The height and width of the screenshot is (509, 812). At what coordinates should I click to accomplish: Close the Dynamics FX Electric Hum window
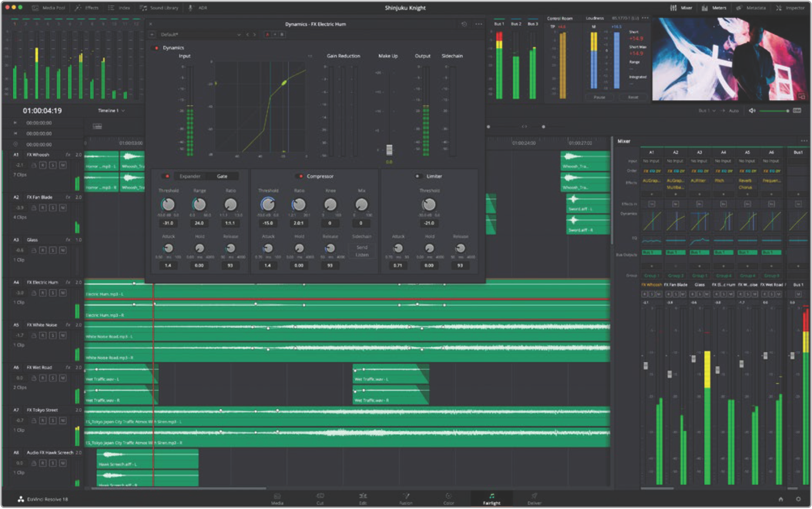pos(150,24)
